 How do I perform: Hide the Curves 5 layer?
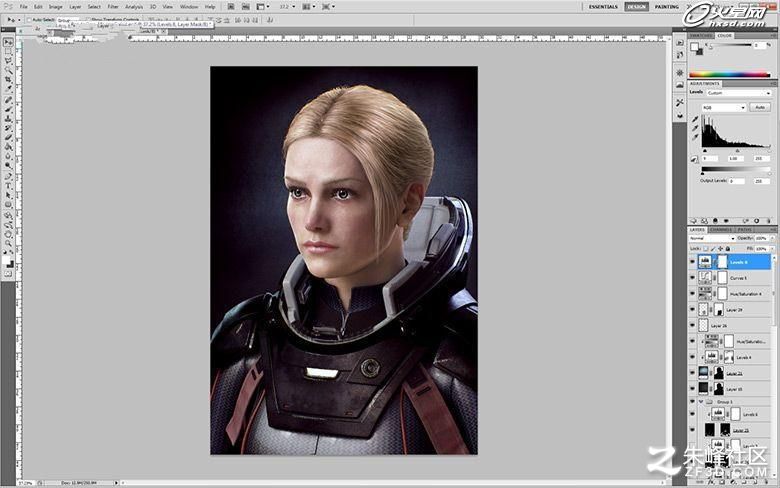click(x=692, y=278)
